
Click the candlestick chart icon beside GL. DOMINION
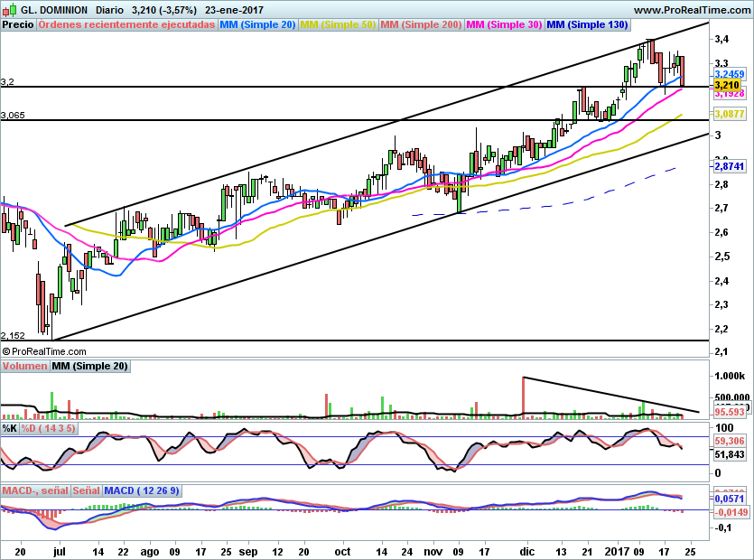(x=9, y=10)
